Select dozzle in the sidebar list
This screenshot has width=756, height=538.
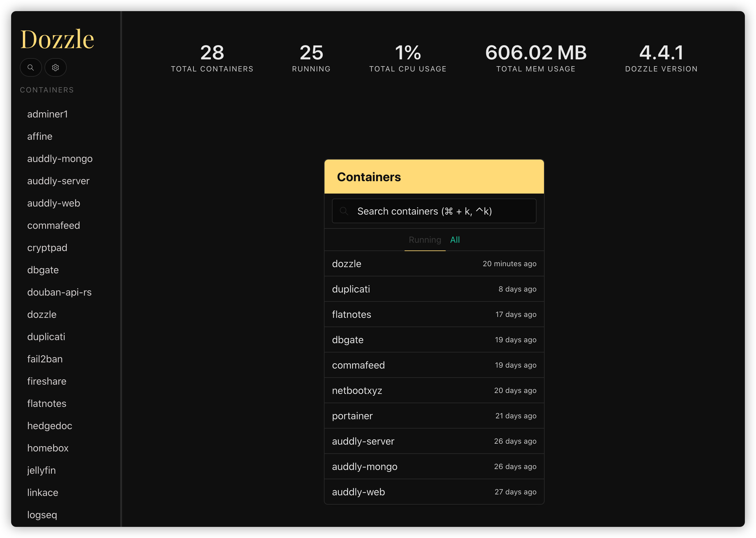pos(42,314)
